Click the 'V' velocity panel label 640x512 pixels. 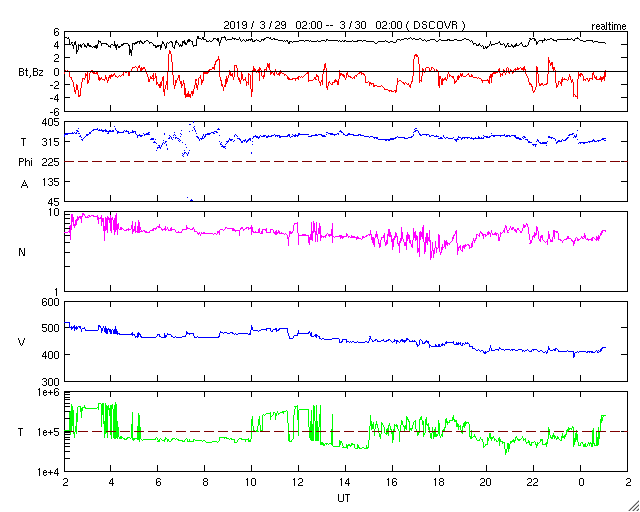22,342
